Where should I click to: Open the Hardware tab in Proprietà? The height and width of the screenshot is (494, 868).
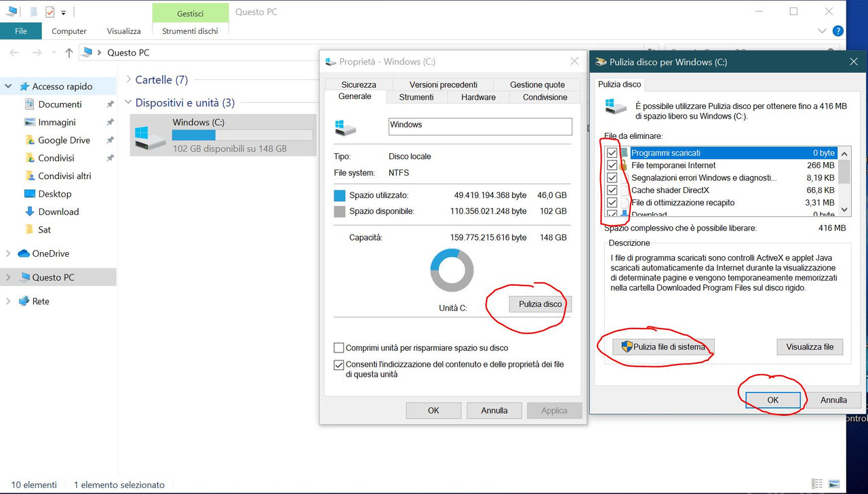coord(479,97)
